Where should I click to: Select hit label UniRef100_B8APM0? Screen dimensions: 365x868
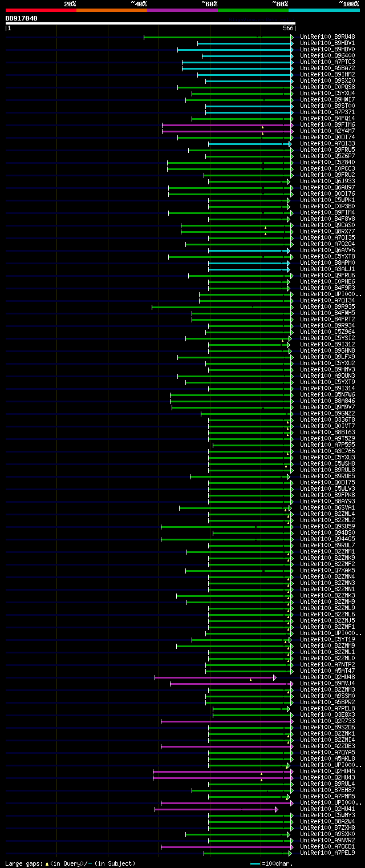point(327,263)
